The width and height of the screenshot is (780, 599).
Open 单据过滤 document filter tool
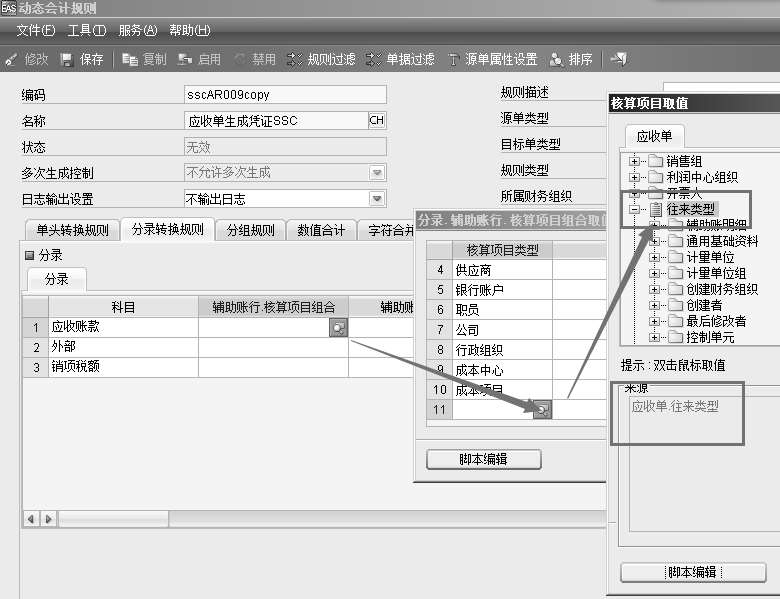(x=400, y=60)
